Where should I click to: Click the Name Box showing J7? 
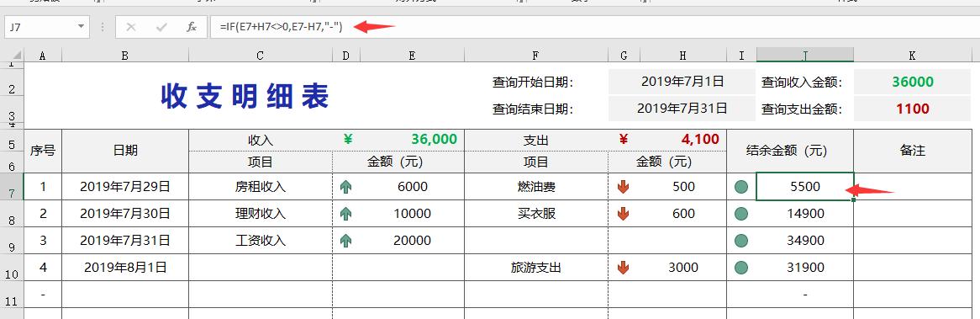(x=47, y=27)
